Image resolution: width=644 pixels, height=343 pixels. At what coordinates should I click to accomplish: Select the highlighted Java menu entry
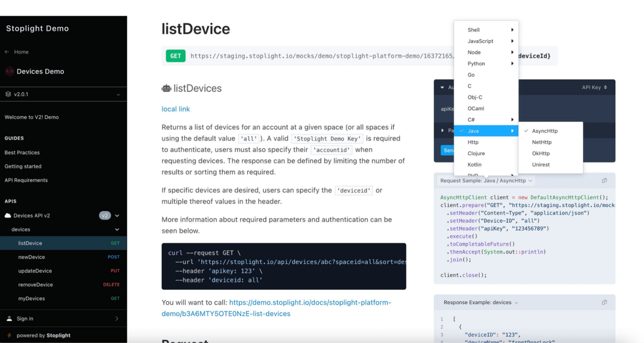coord(486,131)
